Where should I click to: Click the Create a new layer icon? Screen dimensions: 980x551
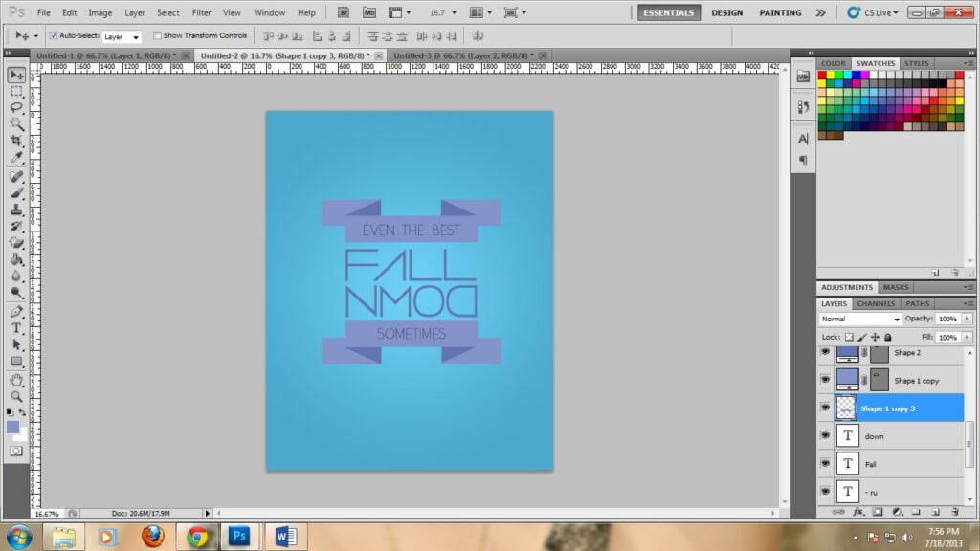(x=935, y=512)
